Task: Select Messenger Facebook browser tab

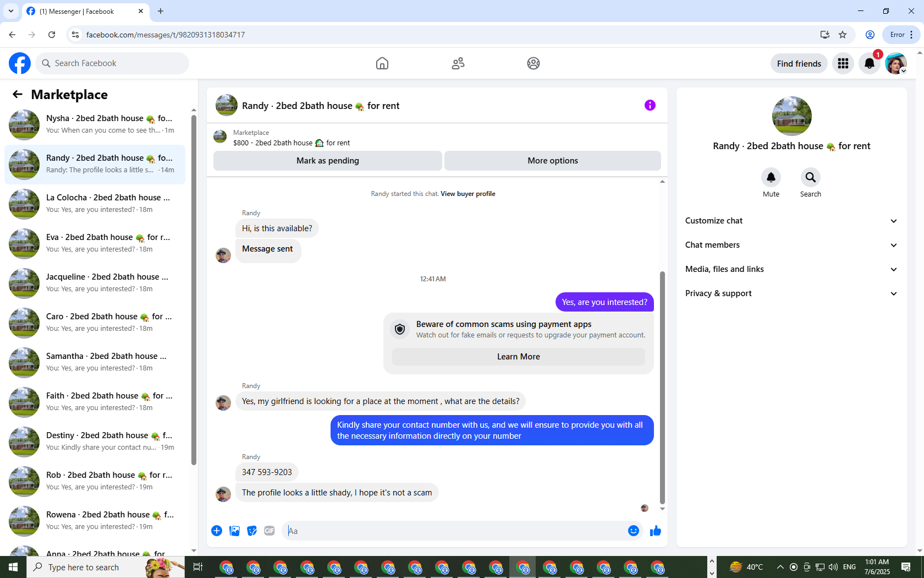Action: tap(85, 11)
